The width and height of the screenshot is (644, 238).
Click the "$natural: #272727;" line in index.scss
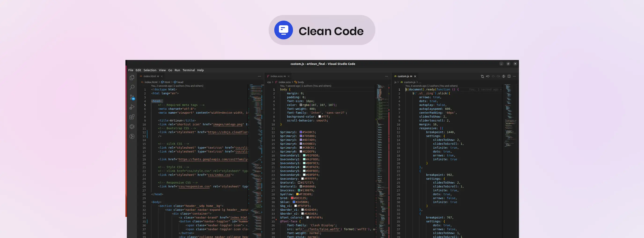click(297, 183)
